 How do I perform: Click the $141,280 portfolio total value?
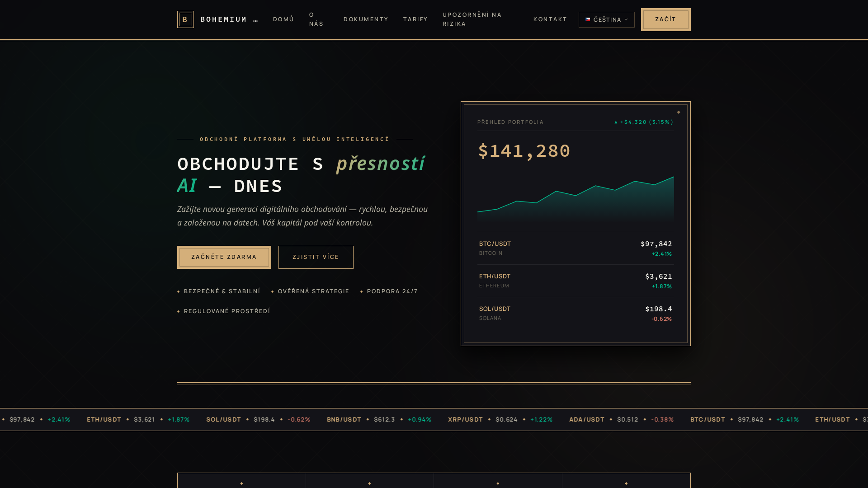[524, 151]
